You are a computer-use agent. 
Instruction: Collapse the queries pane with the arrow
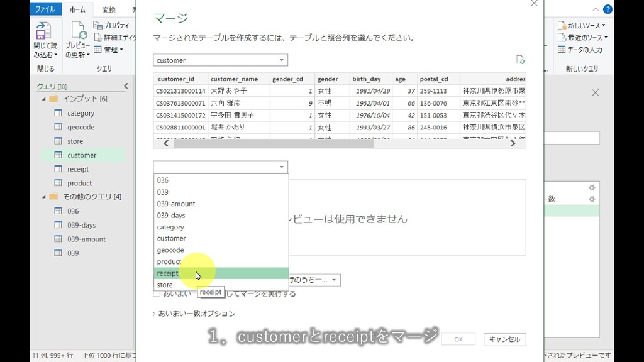click(x=126, y=85)
